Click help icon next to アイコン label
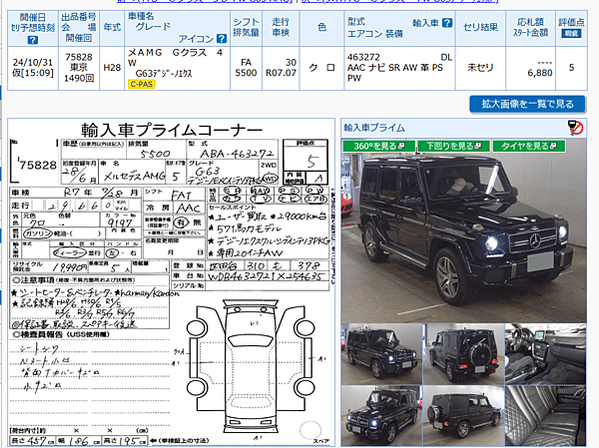This screenshot has width=599, height=448. [x=221, y=38]
